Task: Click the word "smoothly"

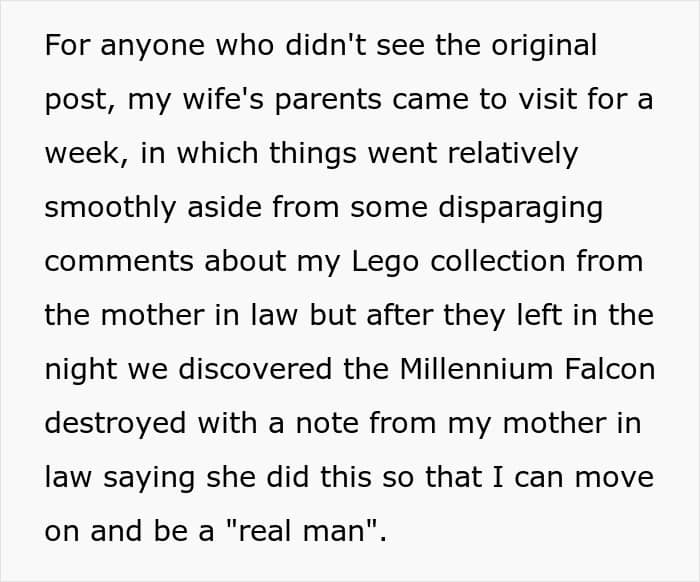Action: pos(110,209)
